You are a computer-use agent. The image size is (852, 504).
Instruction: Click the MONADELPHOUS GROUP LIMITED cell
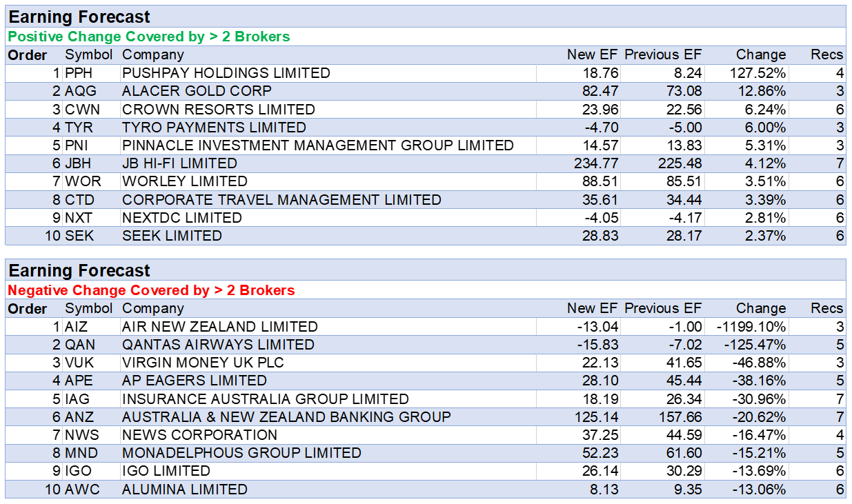tap(241, 453)
